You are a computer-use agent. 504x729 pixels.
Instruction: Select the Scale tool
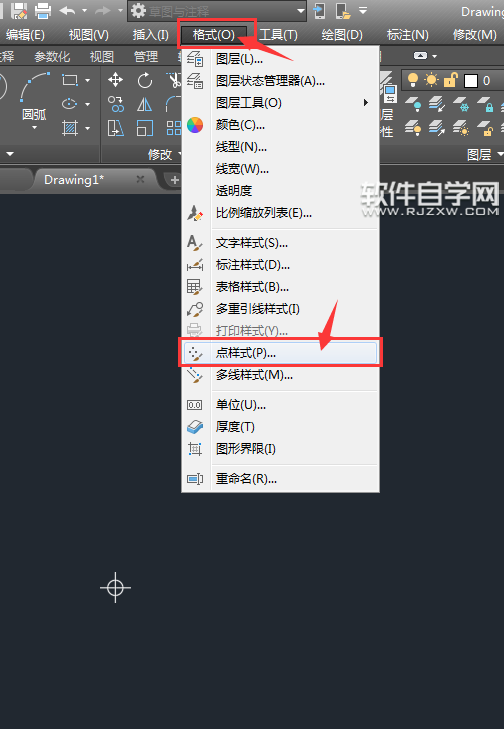tap(145, 128)
